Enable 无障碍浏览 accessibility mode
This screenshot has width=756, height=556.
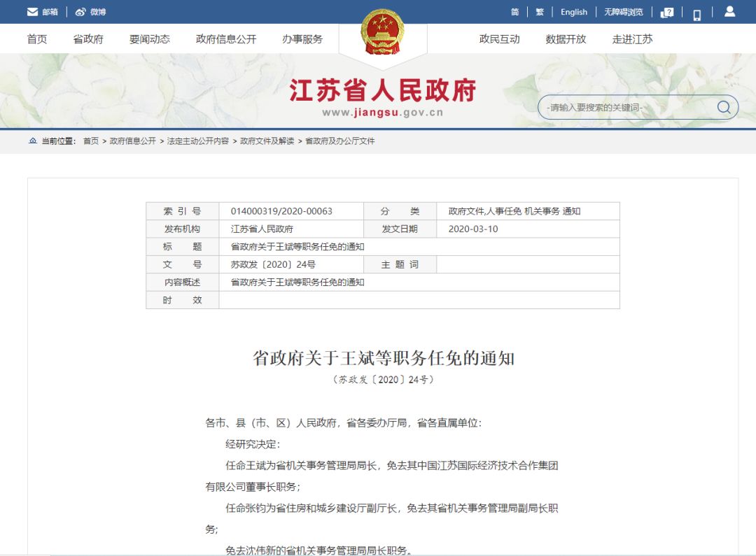[x=624, y=12]
